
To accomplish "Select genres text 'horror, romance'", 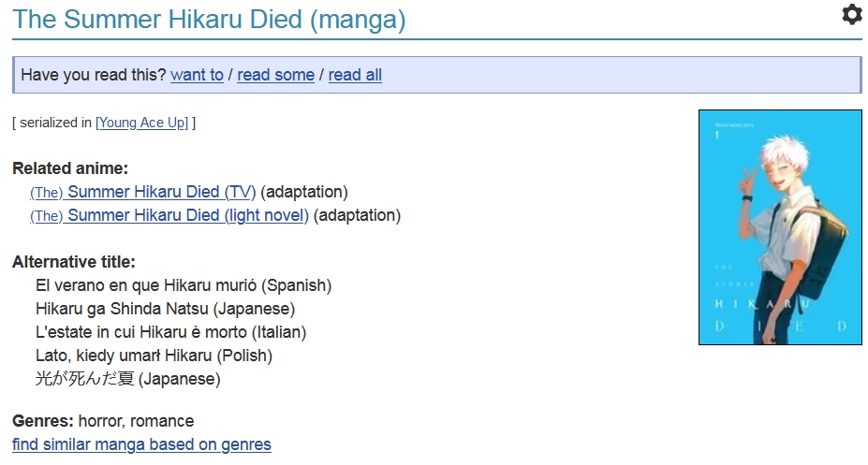I will click(136, 421).
